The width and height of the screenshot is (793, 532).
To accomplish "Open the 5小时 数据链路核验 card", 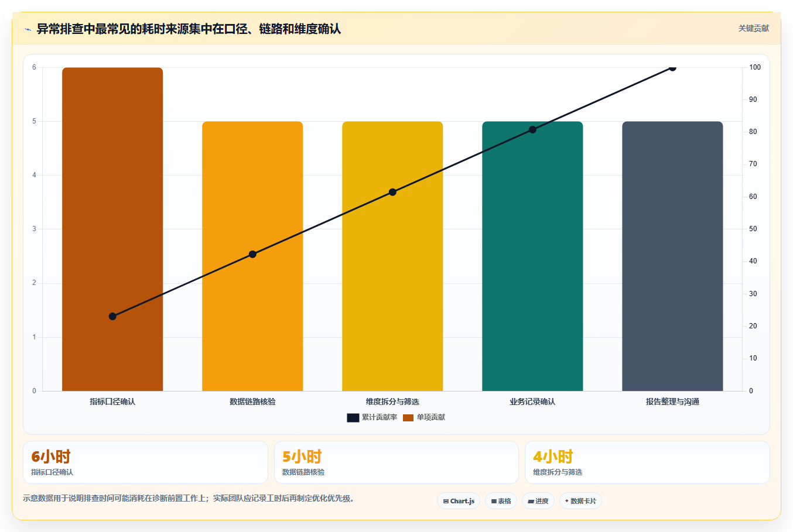I will (x=396, y=462).
